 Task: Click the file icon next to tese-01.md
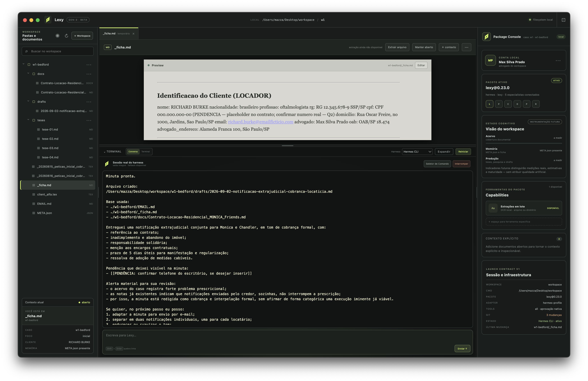(x=39, y=130)
